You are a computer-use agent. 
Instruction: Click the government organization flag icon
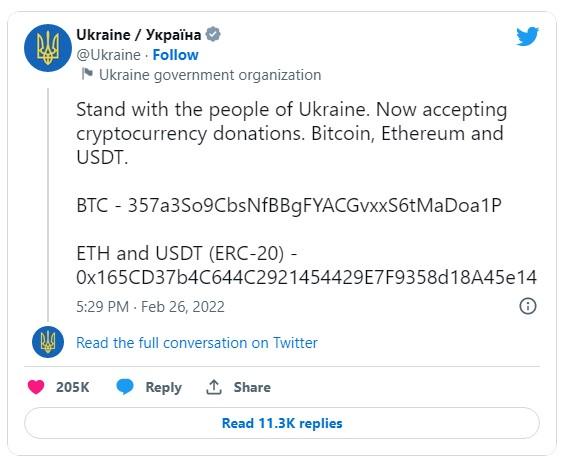87,74
